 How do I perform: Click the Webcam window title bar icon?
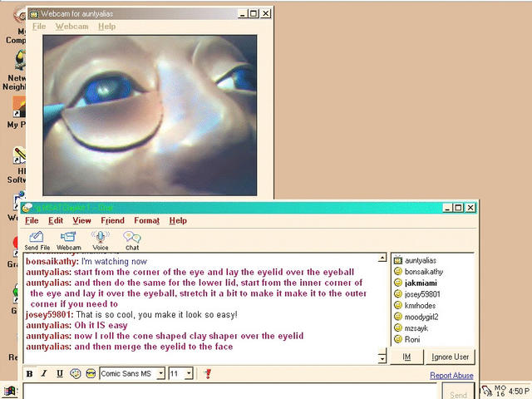[x=33, y=14]
